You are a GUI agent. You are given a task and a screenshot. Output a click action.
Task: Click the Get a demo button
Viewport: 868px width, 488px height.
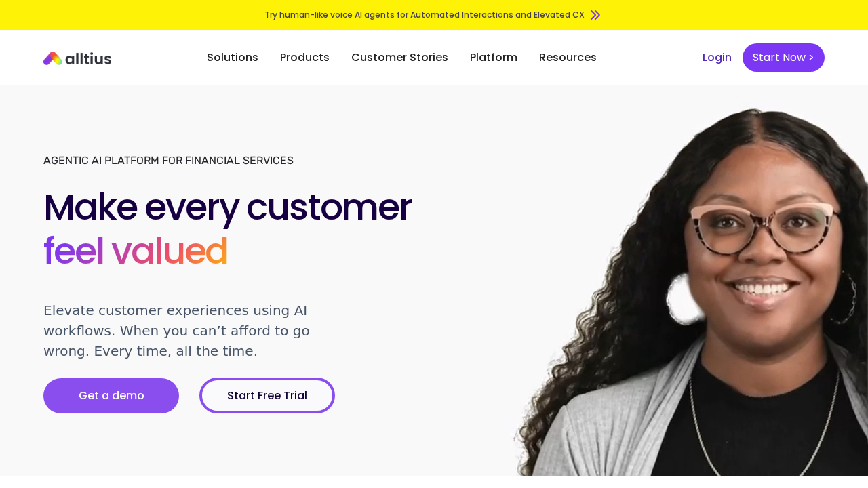click(111, 396)
